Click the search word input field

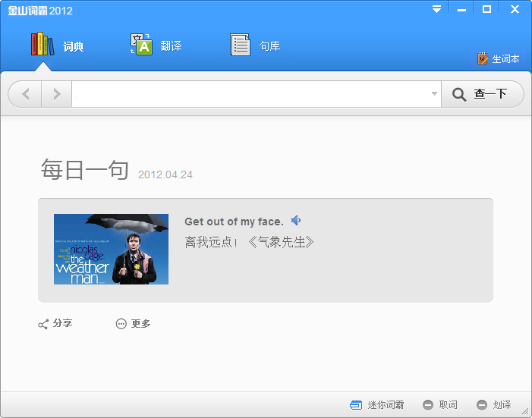(250, 94)
